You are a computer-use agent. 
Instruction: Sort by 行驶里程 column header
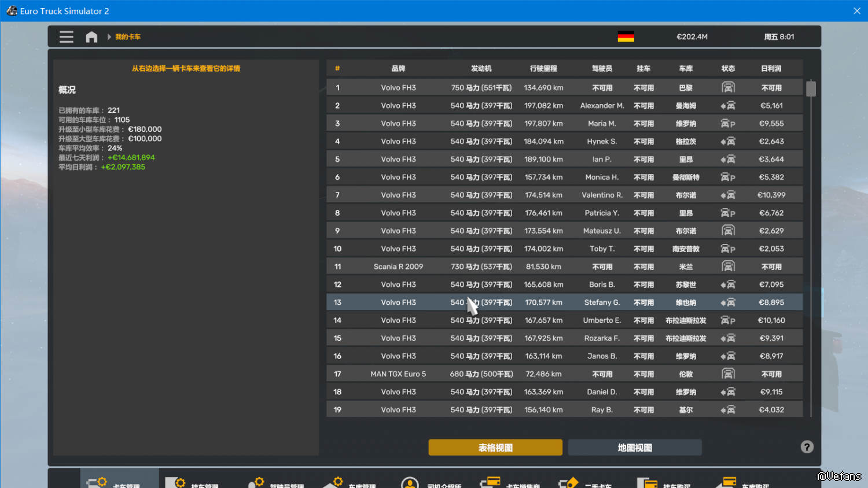pyautogui.click(x=543, y=69)
